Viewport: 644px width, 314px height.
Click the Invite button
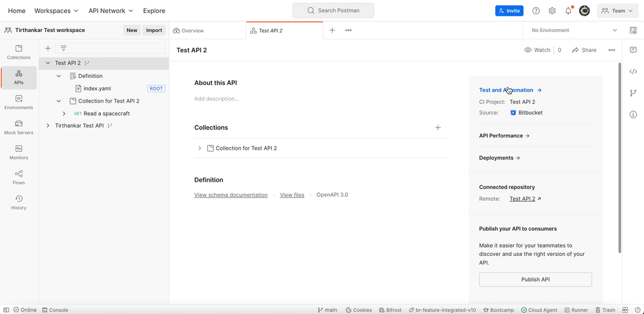point(509,11)
